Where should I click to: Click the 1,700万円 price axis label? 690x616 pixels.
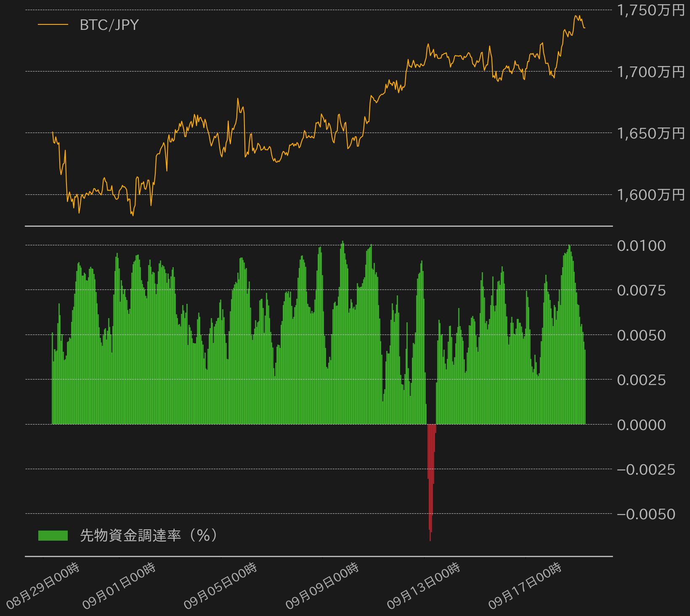[650, 72]
